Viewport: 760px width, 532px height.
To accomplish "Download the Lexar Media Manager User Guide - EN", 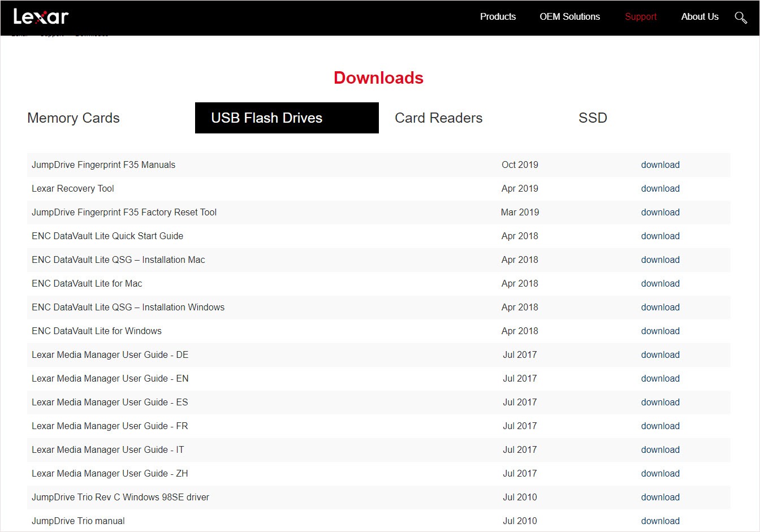I will coord(660,378).
